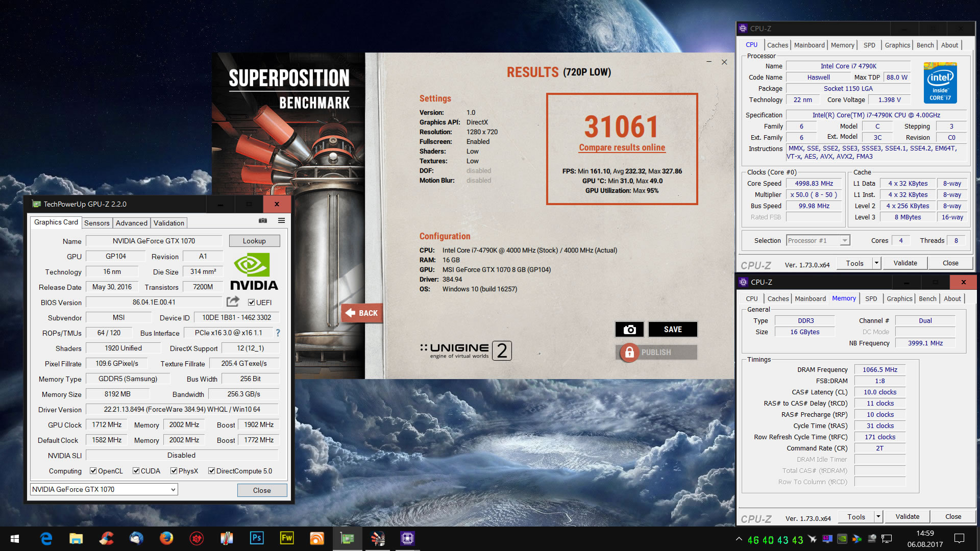Click the Bus Interface question mark icon
Image resolution: width=980 pixels, height=551 pixels.
click(x=278, y=333)
